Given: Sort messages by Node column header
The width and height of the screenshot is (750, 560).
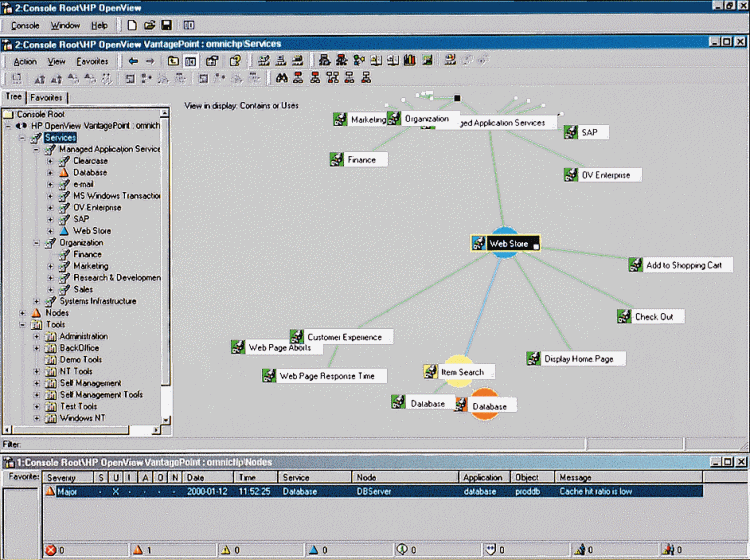Looking at the screenshot, I should [405, 477].
